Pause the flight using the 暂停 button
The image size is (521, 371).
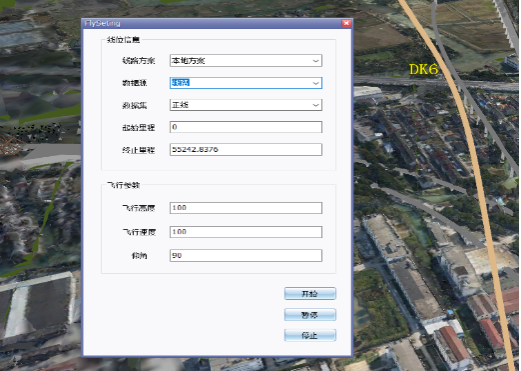[x=310, y=315]
